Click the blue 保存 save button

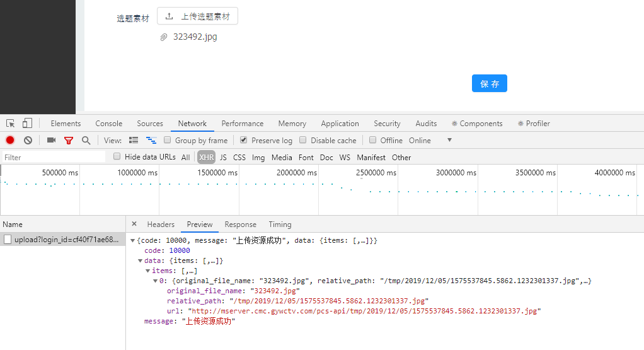[489, 83]
